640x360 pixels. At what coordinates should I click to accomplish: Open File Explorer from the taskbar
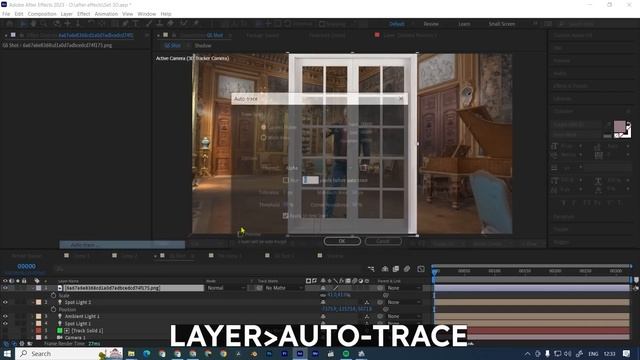pos(131,353)
